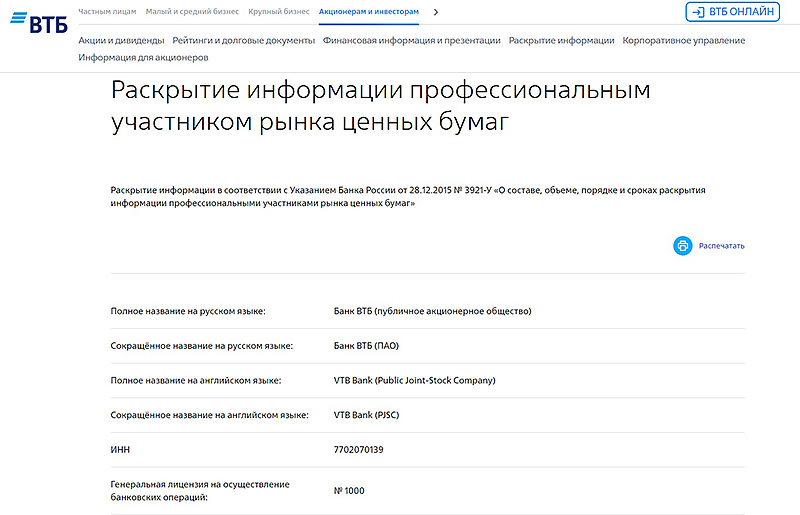
Task: Click label Полное название на английском языке
Action: (196, 381)
